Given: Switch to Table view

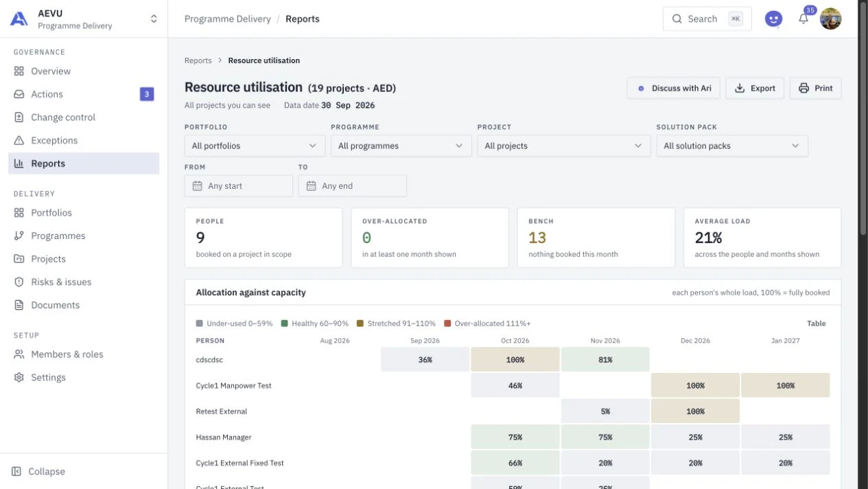Looking at the screenshot, I should [817, 323].
